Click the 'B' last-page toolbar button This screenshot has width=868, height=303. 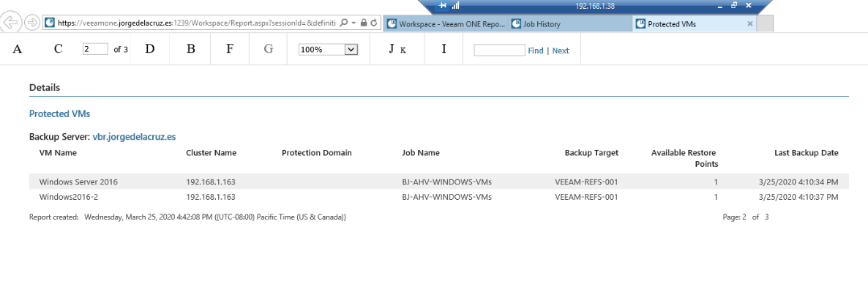click(191, 49)
